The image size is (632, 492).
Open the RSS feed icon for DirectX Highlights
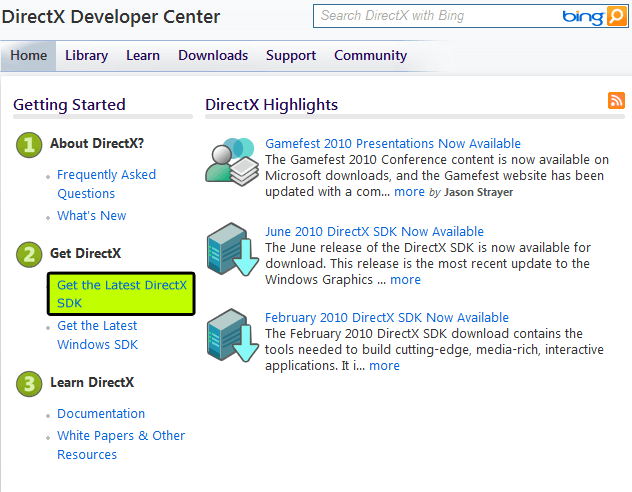coord(616,101)
